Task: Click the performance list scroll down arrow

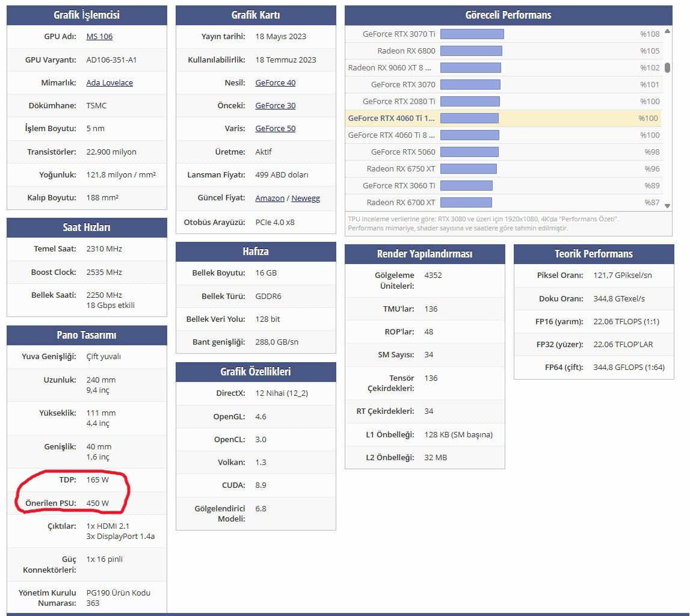Action: coord(667,206)
